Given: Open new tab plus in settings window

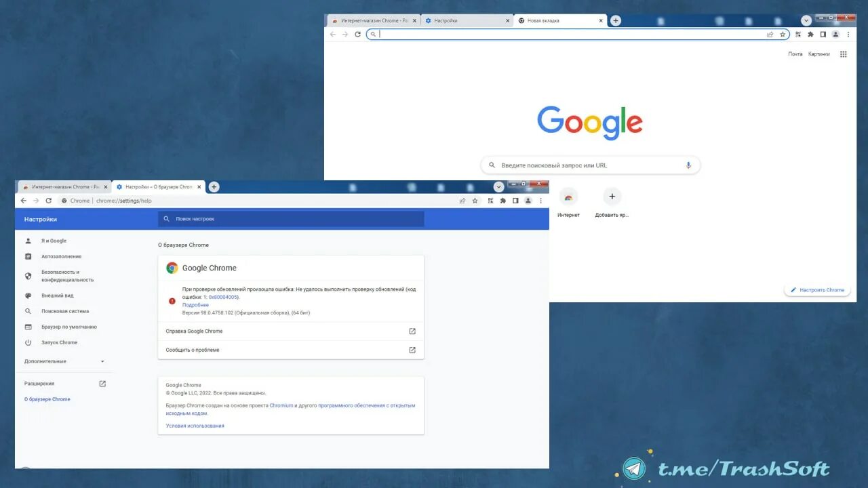Looking at the screenshot, I should pyautogui.click(x=214, y=187).
